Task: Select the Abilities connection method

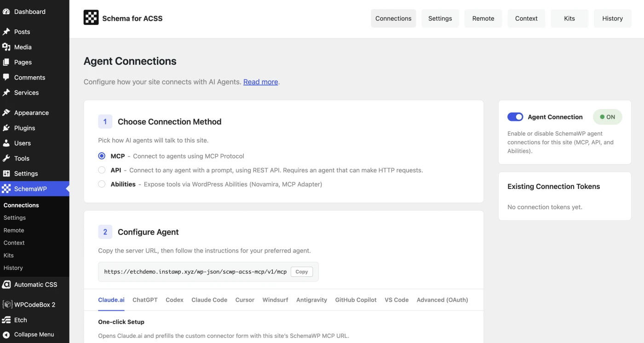Action: click(x=102, y=184)
